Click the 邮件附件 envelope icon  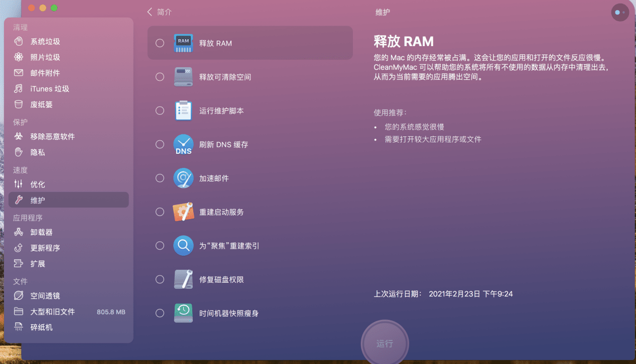click(x=19, y=73)
